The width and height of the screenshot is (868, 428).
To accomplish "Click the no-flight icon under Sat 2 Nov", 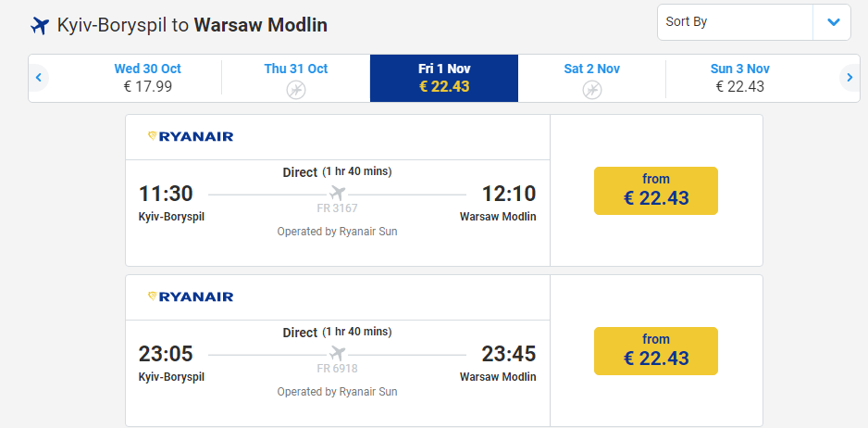I will click(591, 89).
